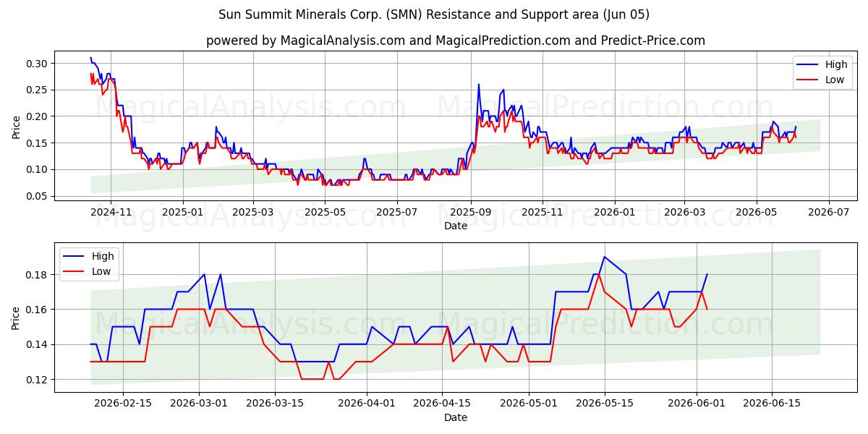This screenshot has height=434, width=868.
Task: Click the top chart '2025-09' date tick
Action: click(x=471, y=213)
